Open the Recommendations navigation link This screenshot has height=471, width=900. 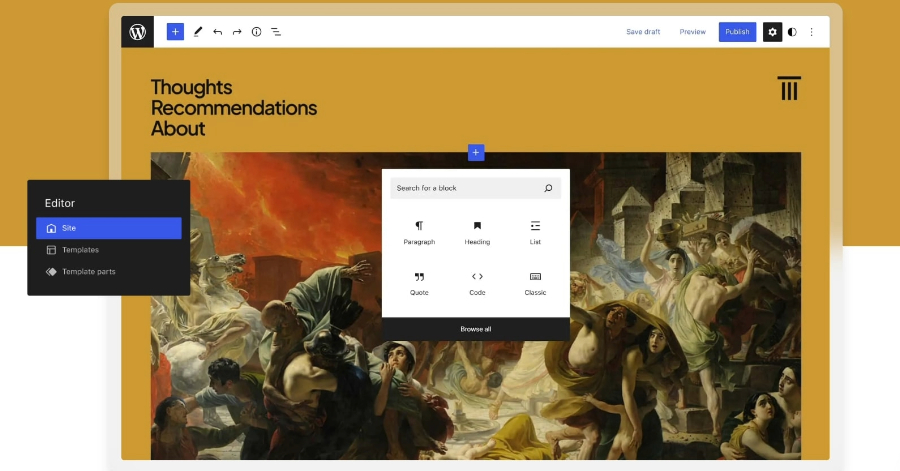234,108
